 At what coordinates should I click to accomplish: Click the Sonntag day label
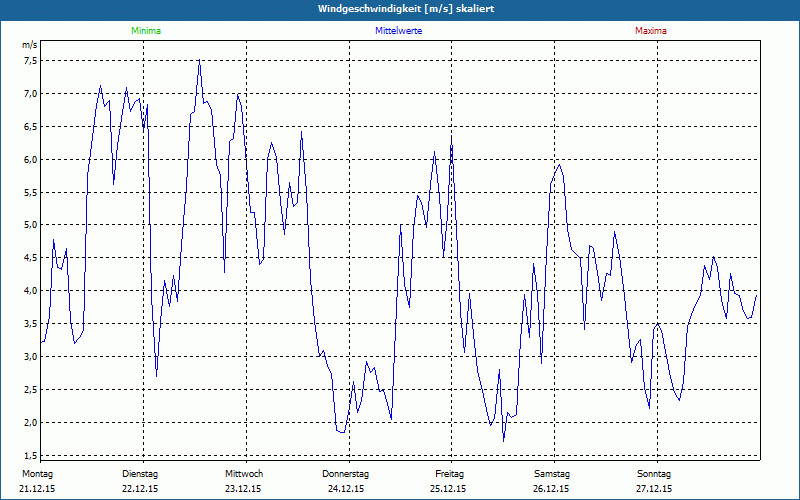click(654, 474)
